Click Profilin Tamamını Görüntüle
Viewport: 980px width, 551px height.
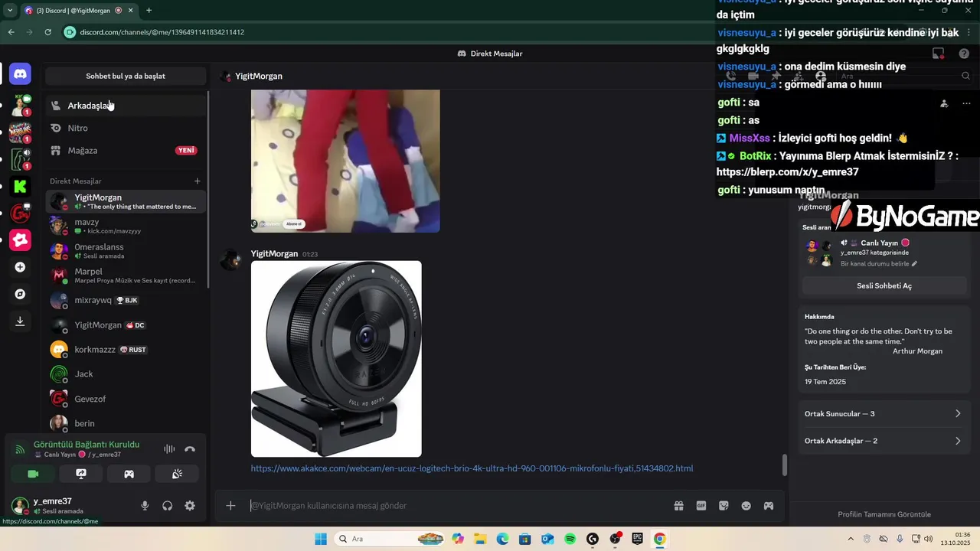(x=884, y=514)
